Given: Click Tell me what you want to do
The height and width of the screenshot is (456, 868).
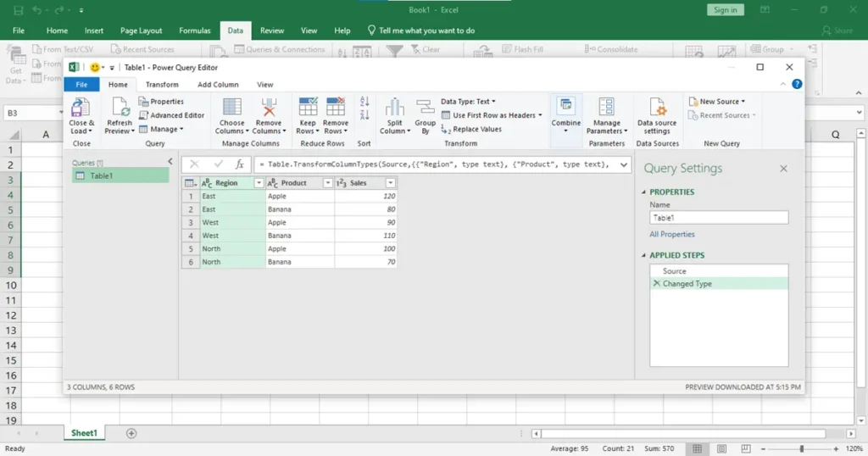Looking at the screenshot, I should (420, 31).
